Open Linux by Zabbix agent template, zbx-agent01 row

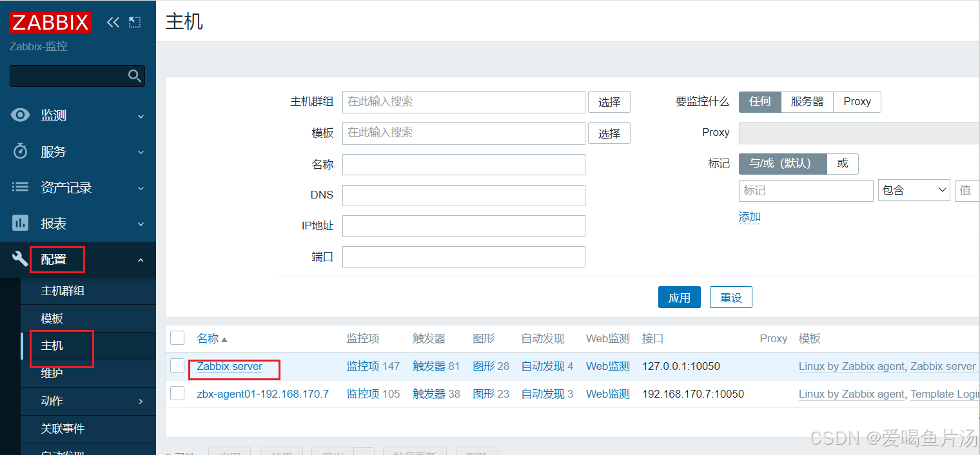852,394
